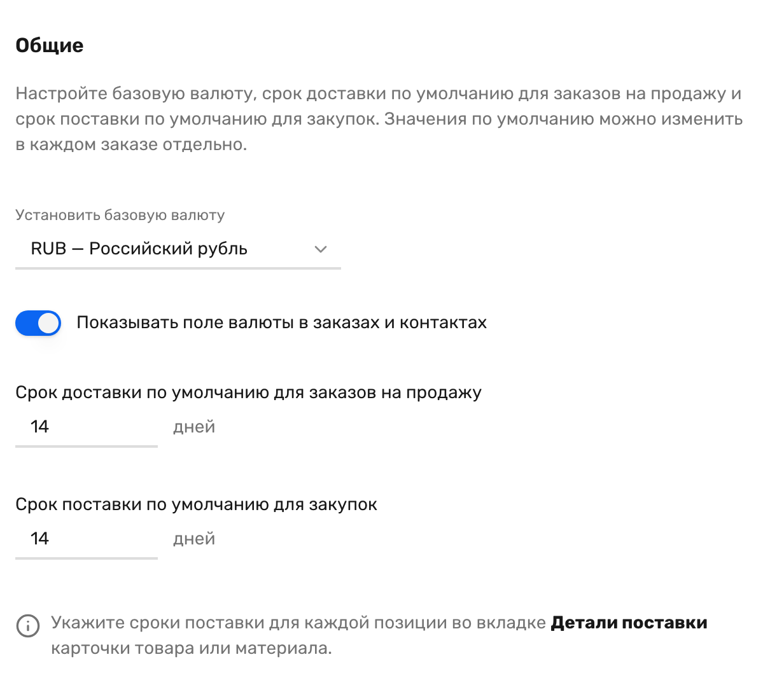Click the description paragraph starting 'Настройте базовую валюту'
This screenshot has height=692, width=784.
[x=379, y=119]
